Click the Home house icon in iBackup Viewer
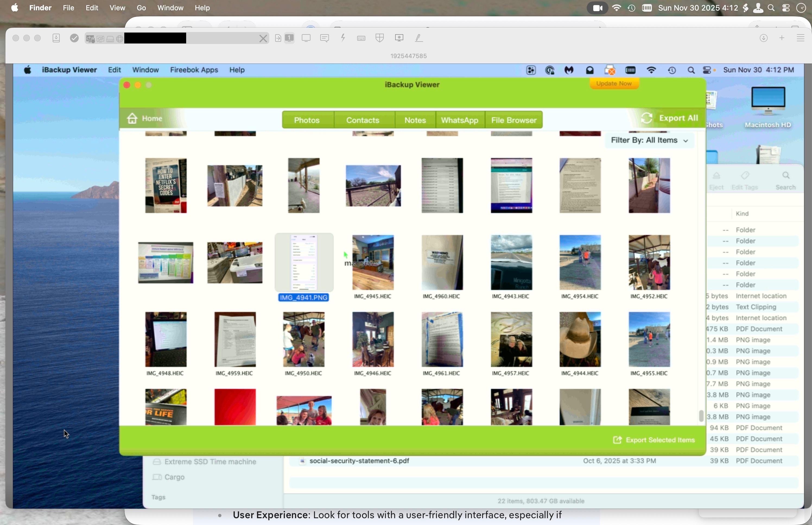Viewport: 812px width, 525px height. (132, 118)
